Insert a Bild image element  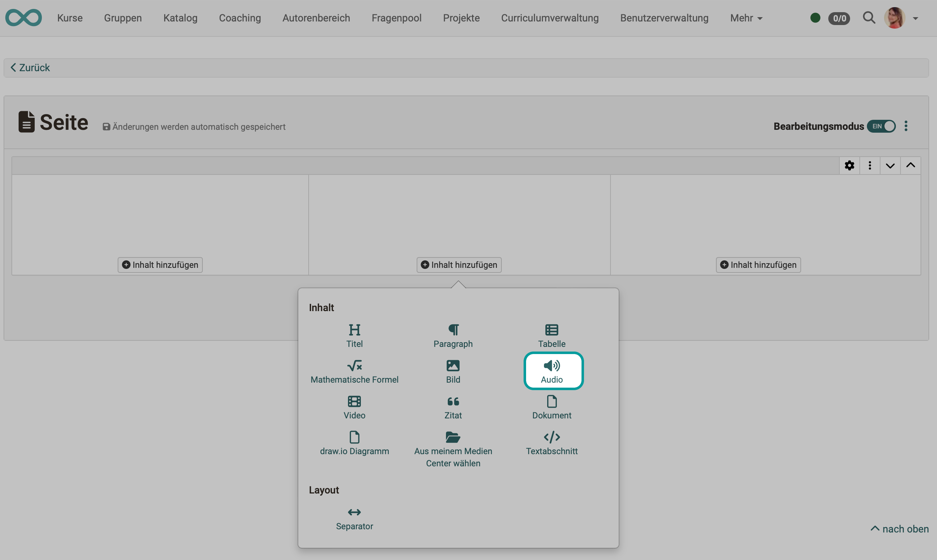[x=453, y=371]
